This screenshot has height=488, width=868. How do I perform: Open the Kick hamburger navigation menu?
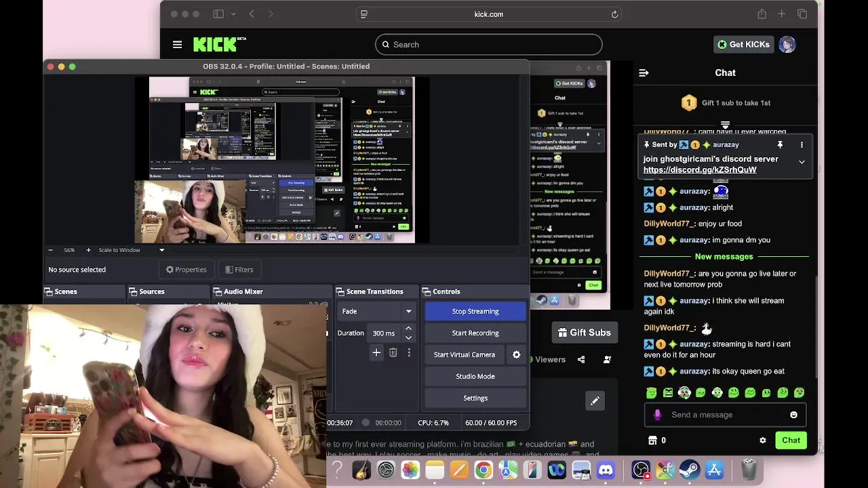click(x=177, y=45)
